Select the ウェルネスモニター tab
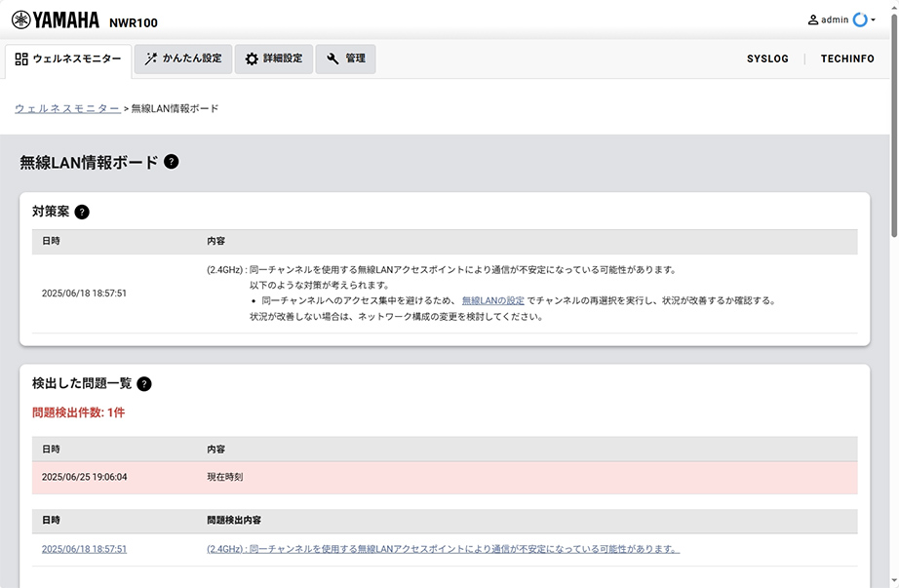The image size is (899, 588). 68,59
